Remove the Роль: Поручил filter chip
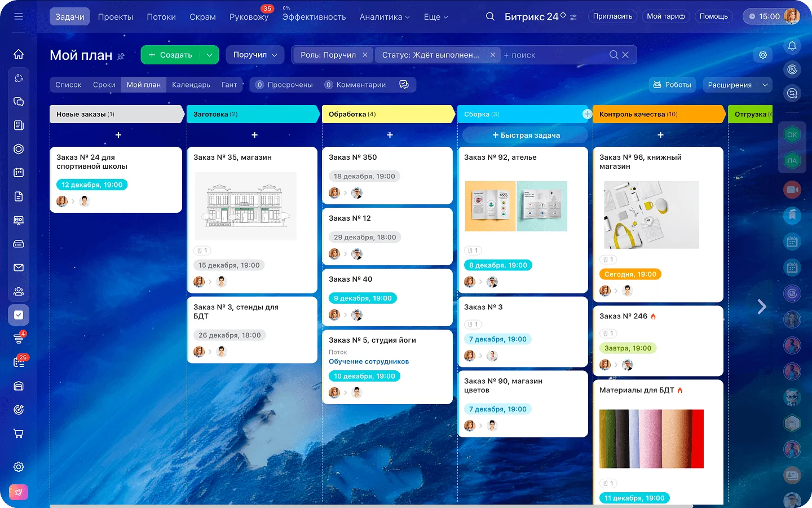 coord(365,55)
